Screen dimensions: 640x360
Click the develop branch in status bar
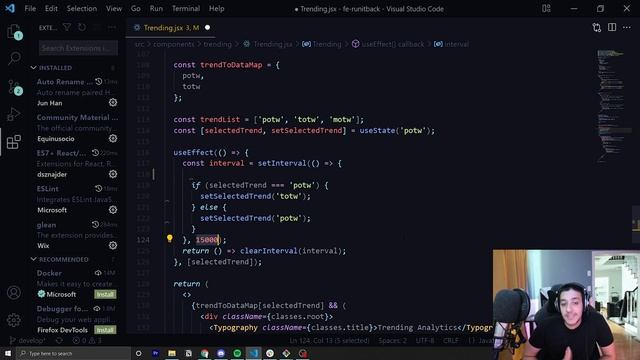[28, 340]
